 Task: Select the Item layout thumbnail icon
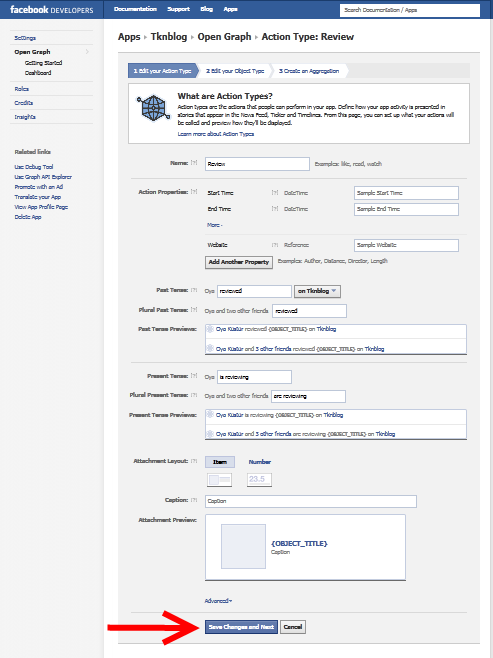(x=219, y=480)
